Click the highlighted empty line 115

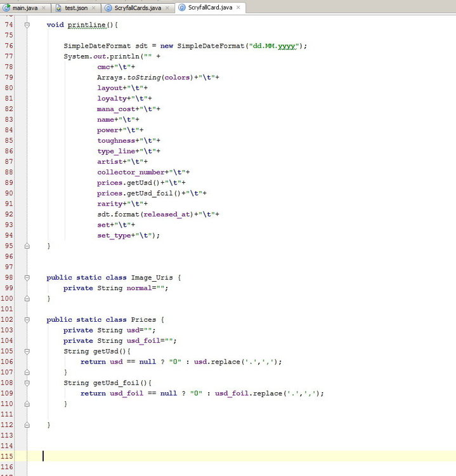pos(241,456)
